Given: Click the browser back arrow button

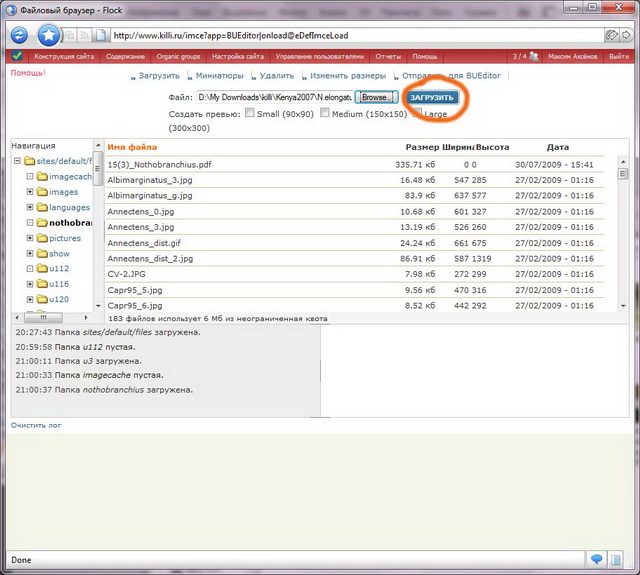Looking at the screenshot, I should (x=18, y=34).
